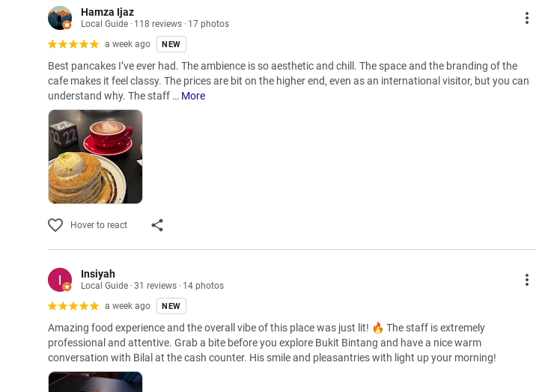Screen dimensions: 548x392
Task: Click Hamza's Local Guide 118 reviews text
Action: pos(154,24)
